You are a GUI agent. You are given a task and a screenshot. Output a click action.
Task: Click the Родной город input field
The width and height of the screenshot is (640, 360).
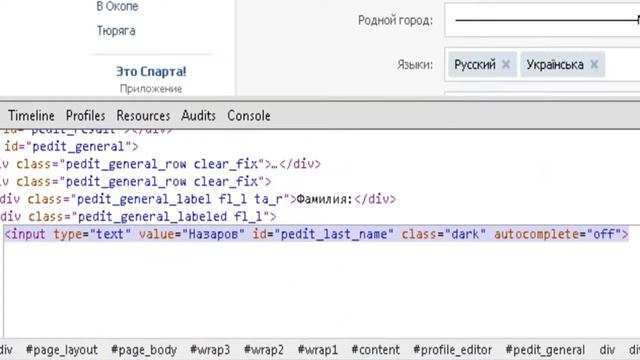[542, 20]
